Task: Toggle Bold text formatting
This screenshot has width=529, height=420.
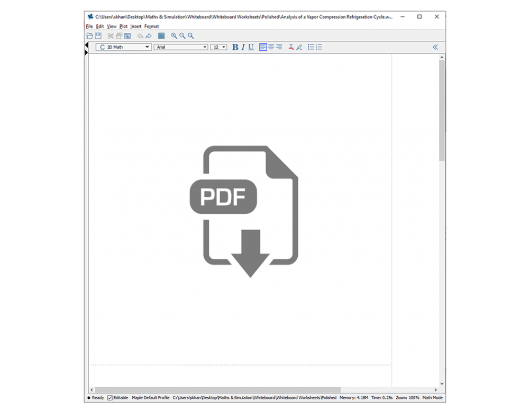Action: (235, 47)
